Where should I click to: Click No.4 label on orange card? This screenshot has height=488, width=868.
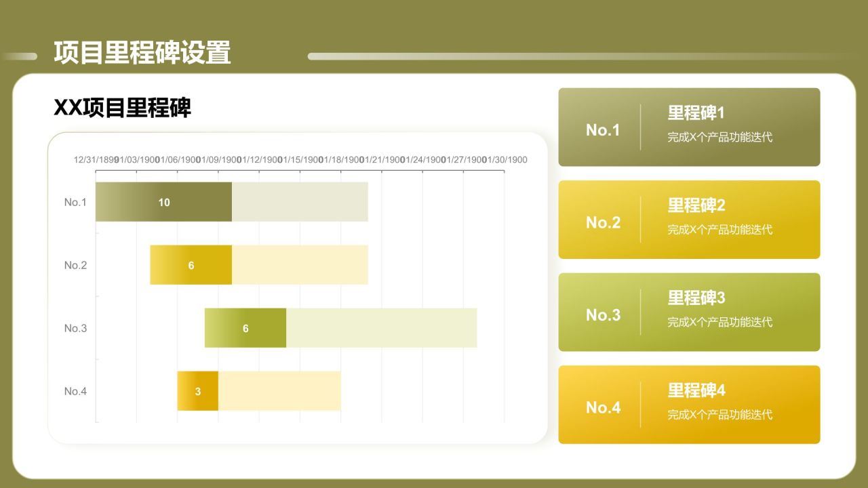coord(603,407)
